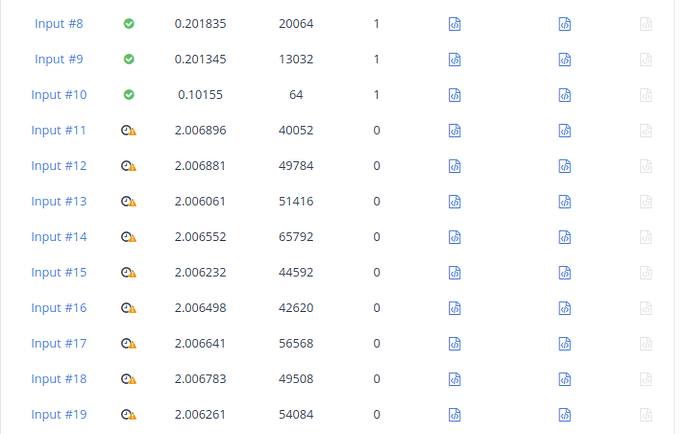This screenshot has height=434, width=690.
Task: Click second file icon in Input #15 row
Action: click(x=565, y=273)
